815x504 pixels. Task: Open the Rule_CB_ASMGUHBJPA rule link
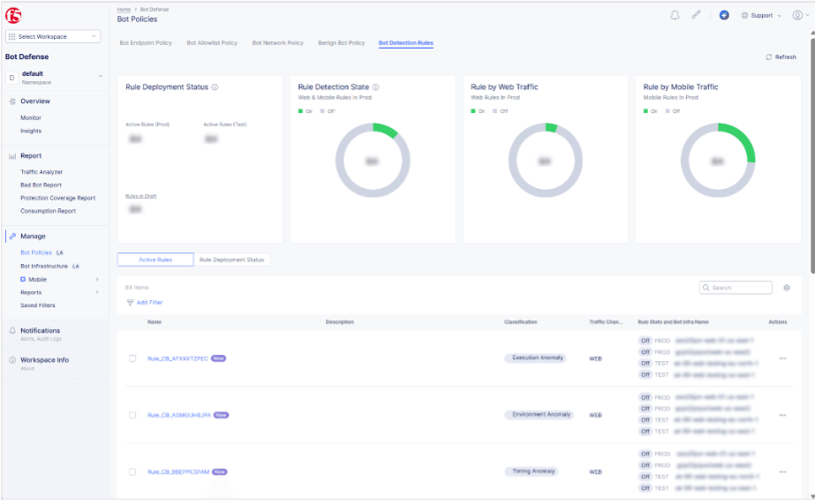(x=179, y=415)
